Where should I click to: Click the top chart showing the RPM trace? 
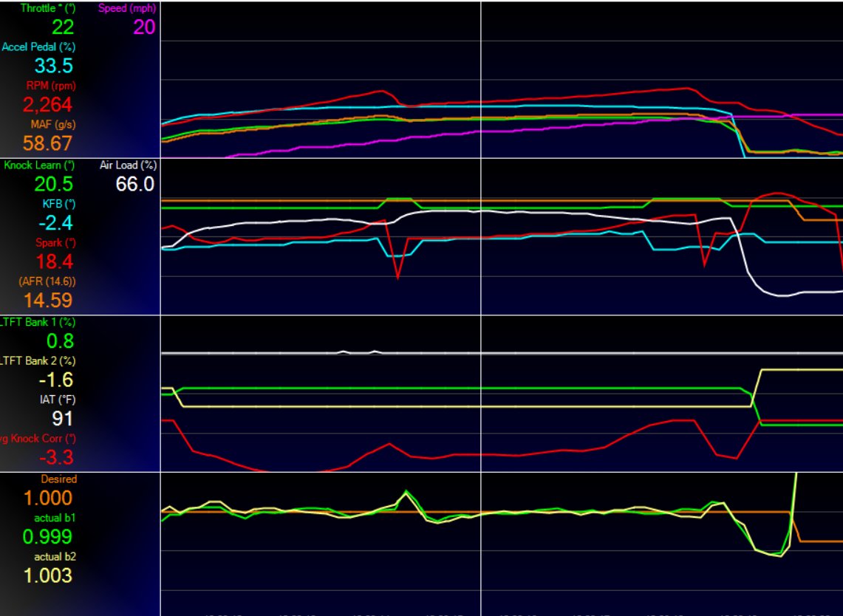point(502,80)
